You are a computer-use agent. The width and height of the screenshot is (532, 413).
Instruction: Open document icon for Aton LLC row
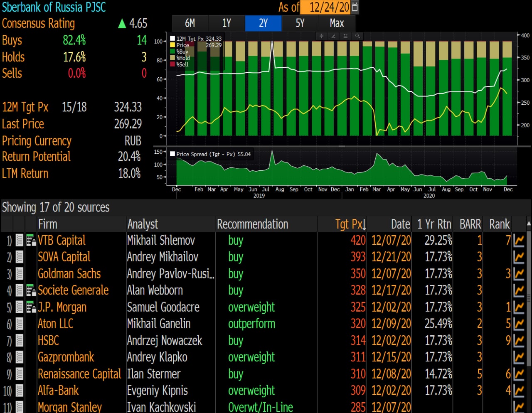pyautogui.click(x=19, y=324)
